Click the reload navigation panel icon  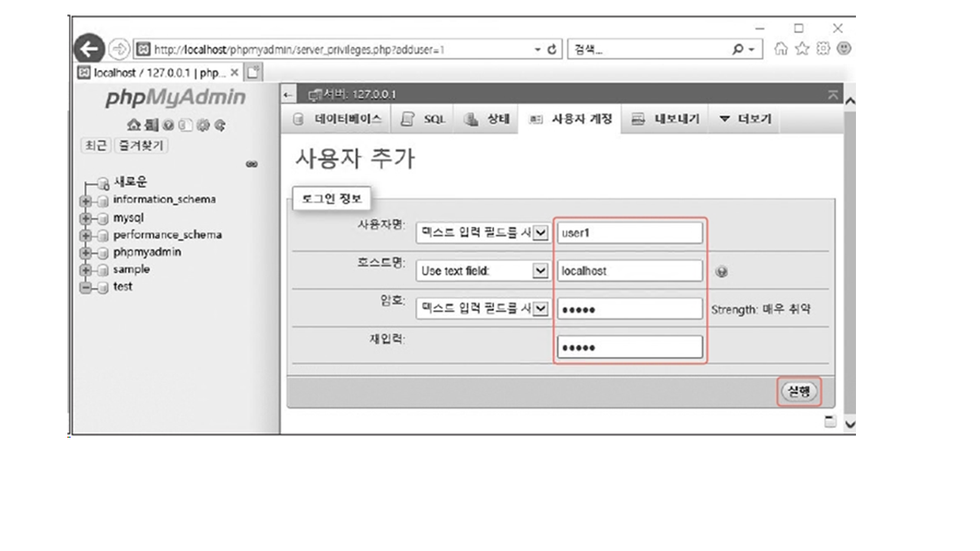(220, 126)
